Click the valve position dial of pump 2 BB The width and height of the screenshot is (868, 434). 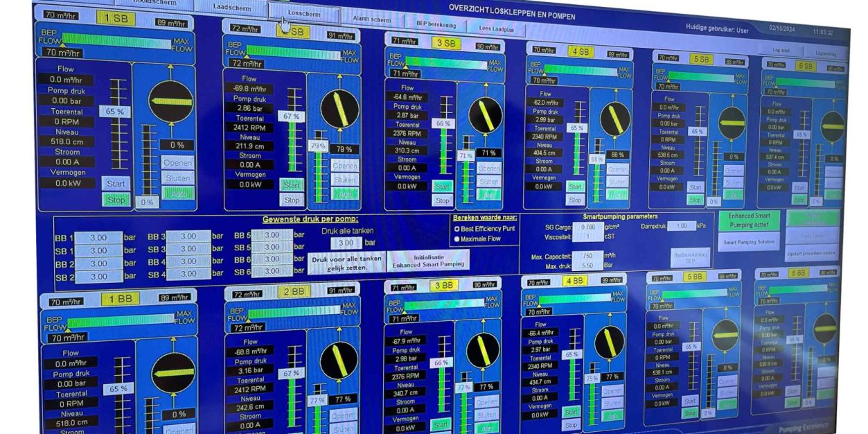pos(339,361)
